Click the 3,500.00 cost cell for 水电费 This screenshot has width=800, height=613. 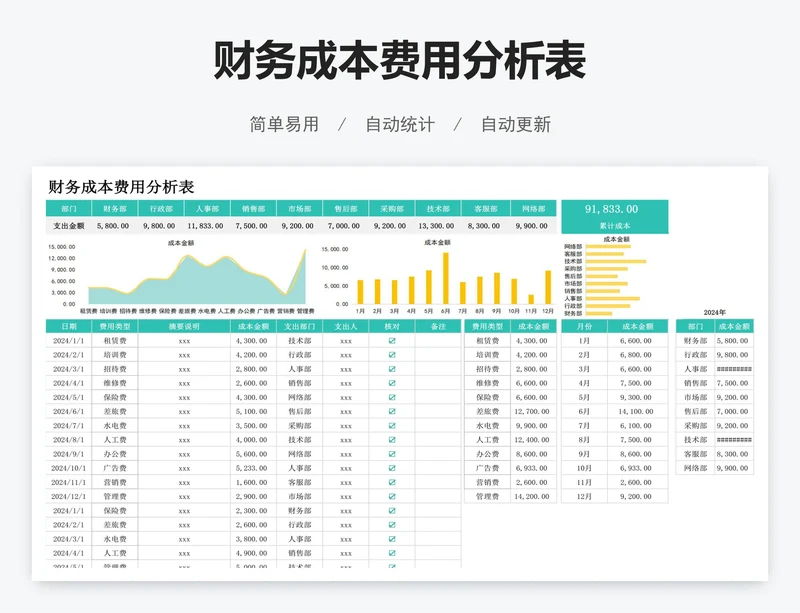[x=252, y=426]
